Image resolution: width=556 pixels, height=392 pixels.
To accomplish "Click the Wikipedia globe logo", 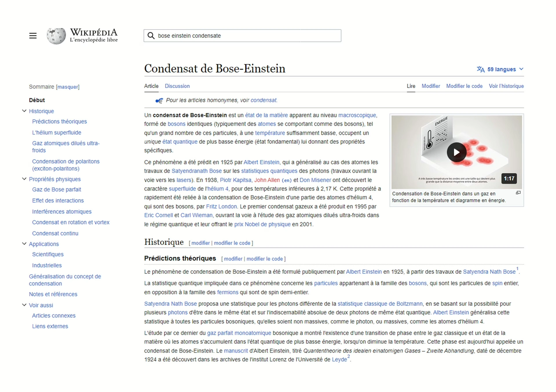I will click(x=56, y=36).
